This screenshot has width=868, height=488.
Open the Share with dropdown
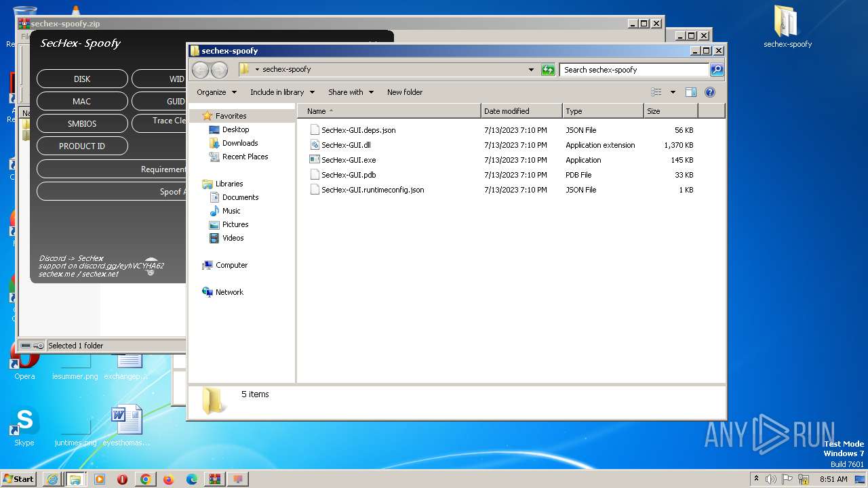coord(351,92)
